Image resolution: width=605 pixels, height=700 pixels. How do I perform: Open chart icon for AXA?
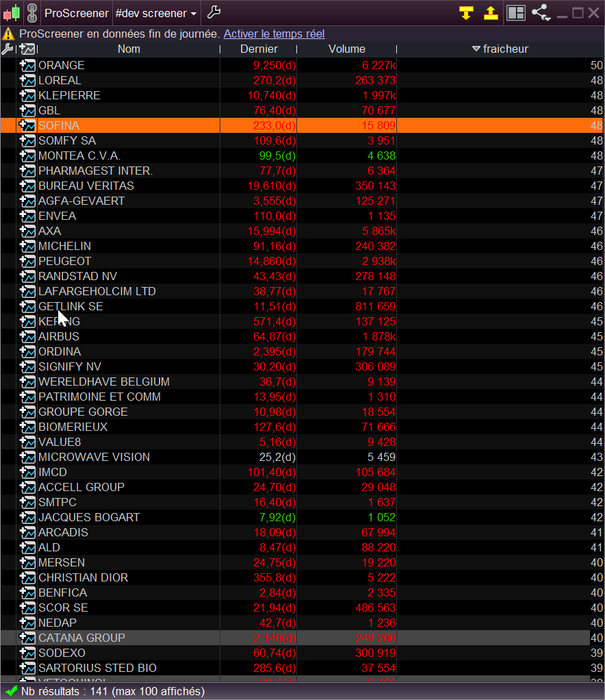[x=27, y=231]
